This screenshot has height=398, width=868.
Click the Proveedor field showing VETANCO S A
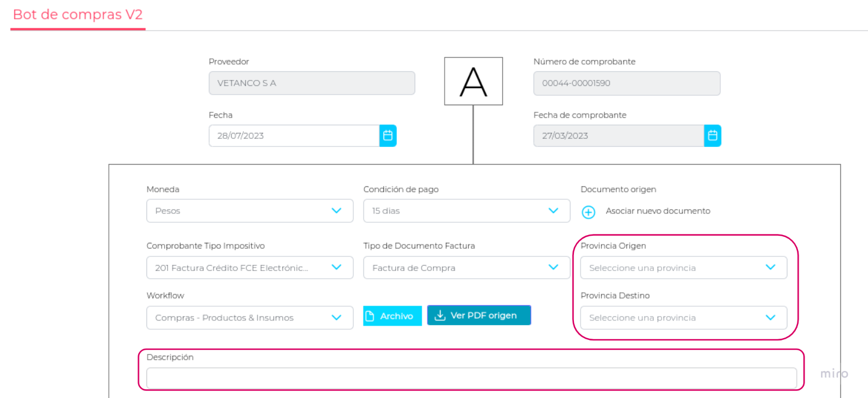[312, 83]
